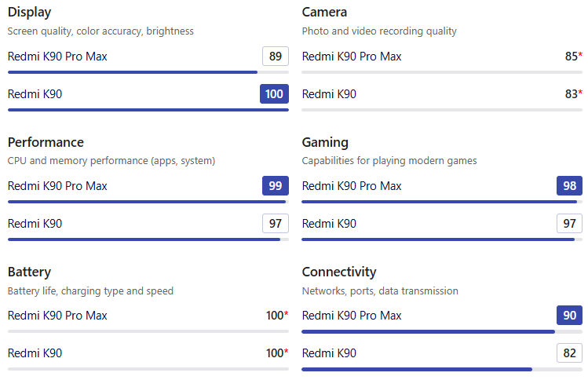Image resolution: width=588 pixels, height=380 pixels.
Task: Click Redmi K90 label under Gaming
Action: pos(329,224)
